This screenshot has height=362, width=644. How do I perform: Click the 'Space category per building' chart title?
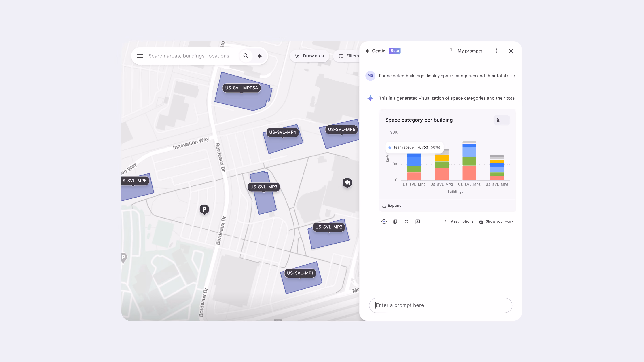point(419,120)
